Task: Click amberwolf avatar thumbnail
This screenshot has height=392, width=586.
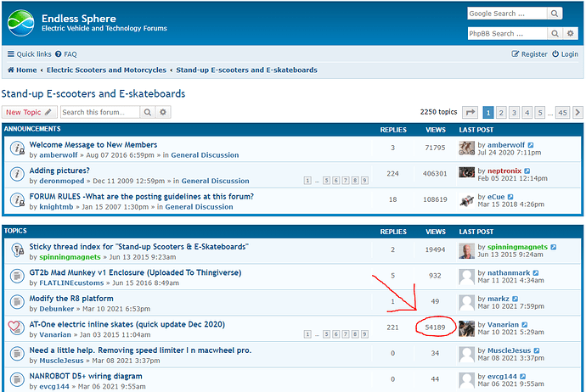Action: tap(466, 148)
